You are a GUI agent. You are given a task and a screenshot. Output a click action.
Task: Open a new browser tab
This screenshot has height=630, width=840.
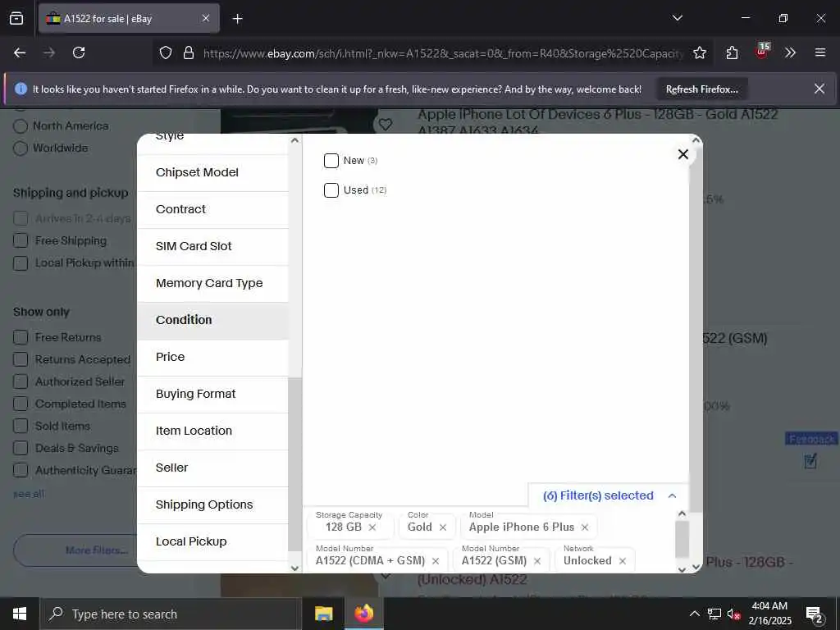click(x=238, y=19)
